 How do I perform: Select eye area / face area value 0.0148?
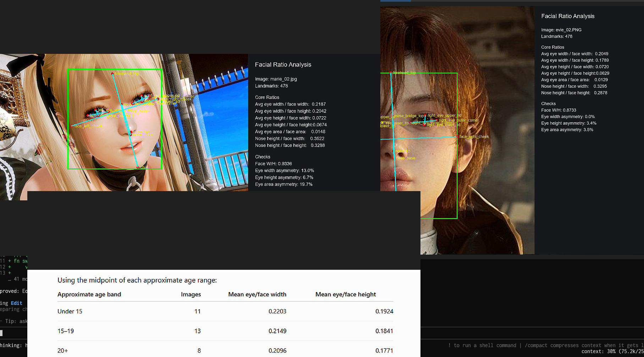click(318, 132)
